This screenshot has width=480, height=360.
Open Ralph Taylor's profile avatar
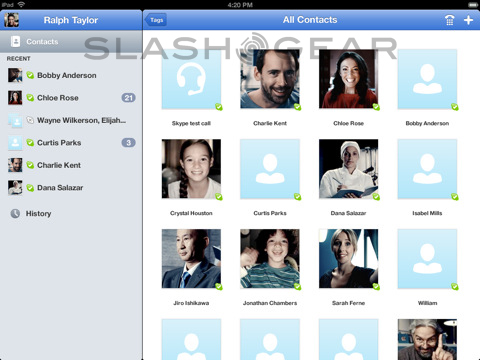[x=11, y=20]
